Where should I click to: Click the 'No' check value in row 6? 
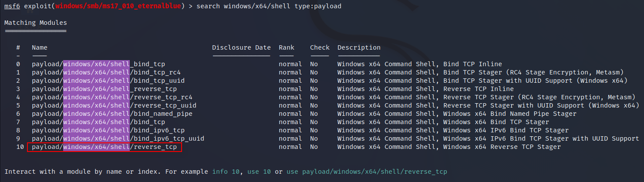coord(314,114)
